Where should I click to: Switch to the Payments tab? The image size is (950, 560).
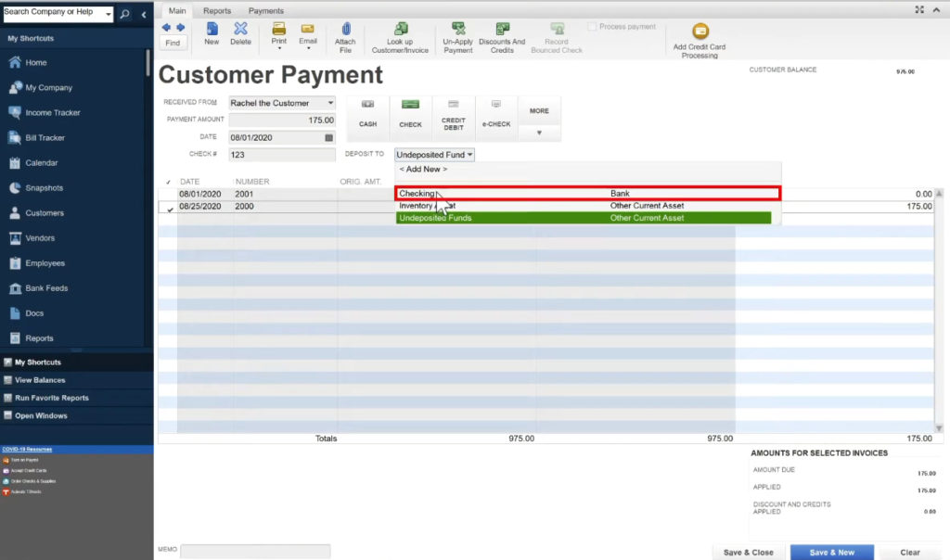point(266,10)
